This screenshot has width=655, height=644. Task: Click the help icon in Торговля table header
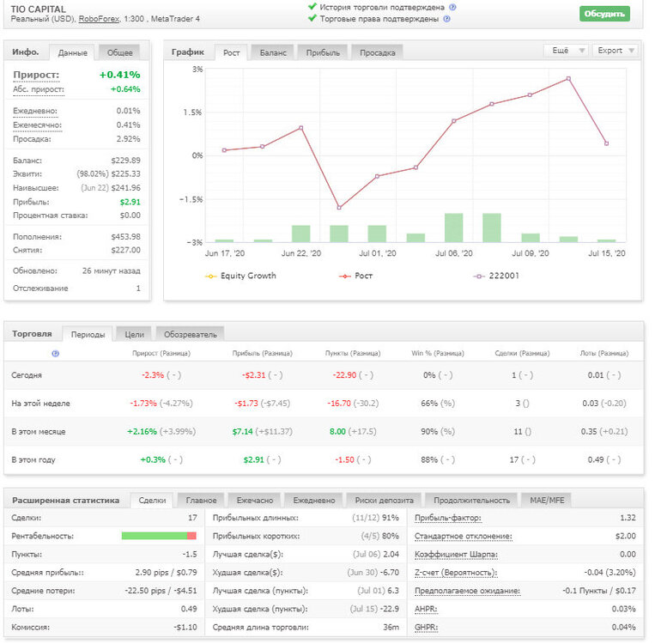[x=55, y=354]
